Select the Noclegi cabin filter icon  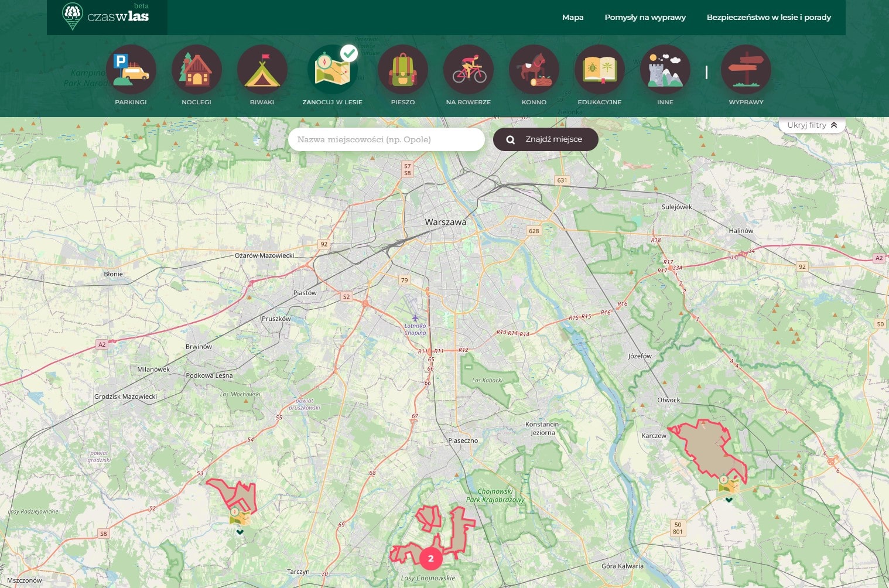[197, 70]
